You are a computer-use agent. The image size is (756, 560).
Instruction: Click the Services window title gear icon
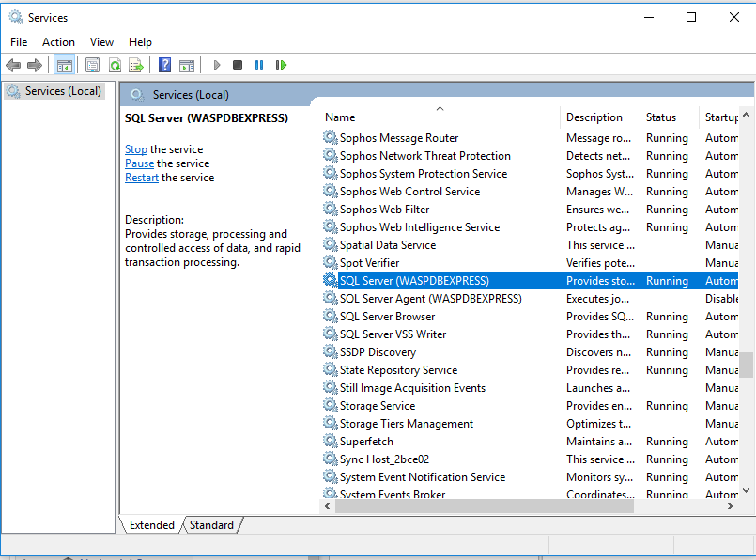point(16,17)
